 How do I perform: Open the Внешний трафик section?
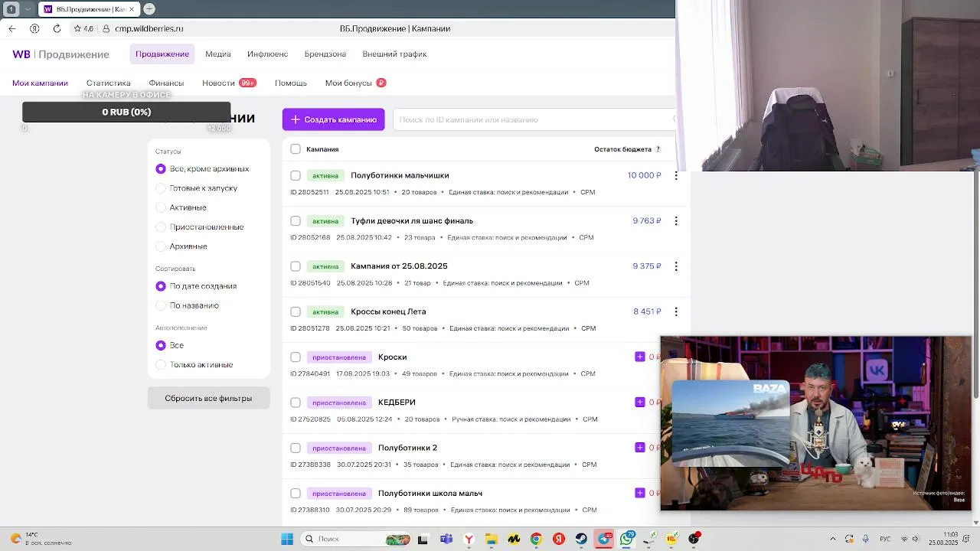pos(394,54)
